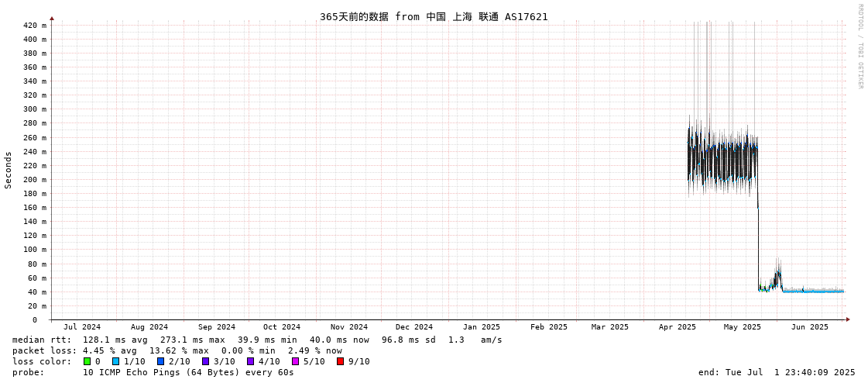Click the Apr 2025 axis label
868x383 pixels.
click(677, 327)
